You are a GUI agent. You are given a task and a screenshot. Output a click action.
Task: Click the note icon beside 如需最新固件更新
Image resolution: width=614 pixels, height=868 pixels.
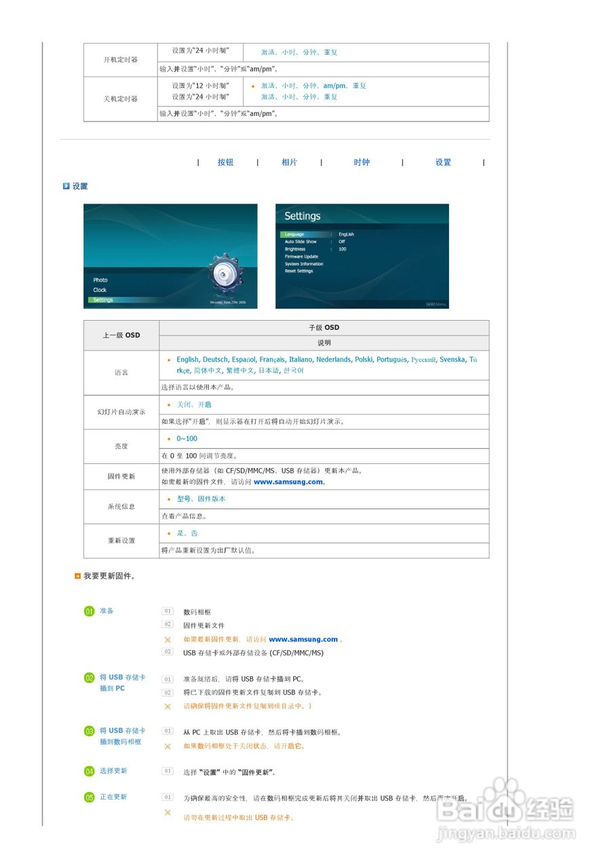[168, 639]
